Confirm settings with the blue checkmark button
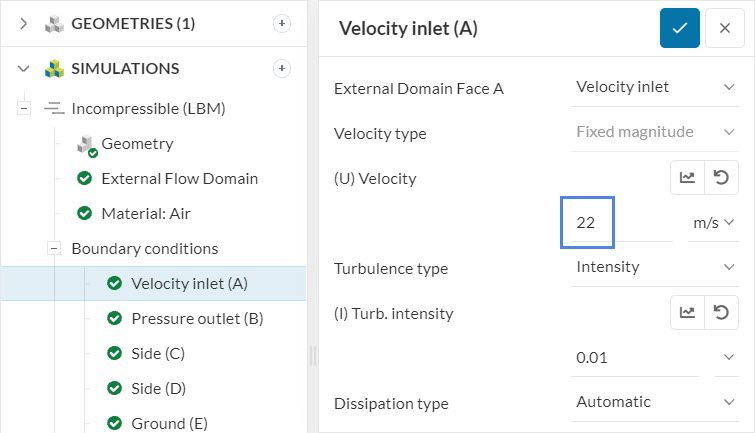Viewport: 755px width, 433px height. (679, 28)
